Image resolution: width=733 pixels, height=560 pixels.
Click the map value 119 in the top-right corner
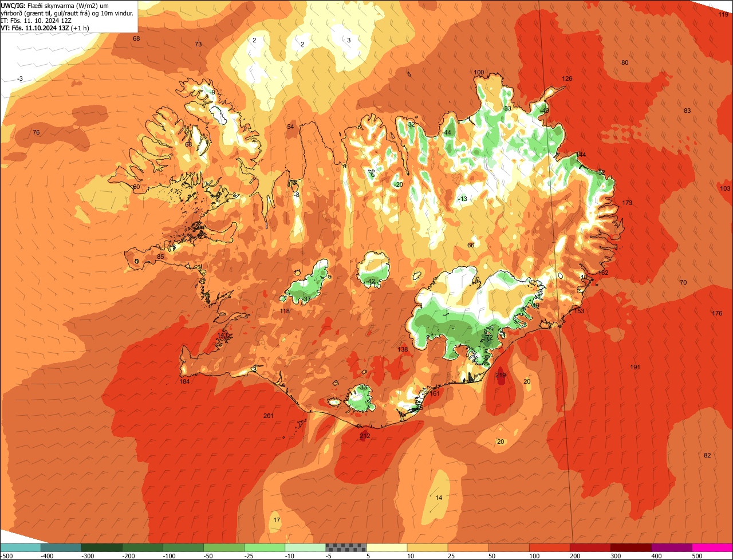click(x=723, y=14)
